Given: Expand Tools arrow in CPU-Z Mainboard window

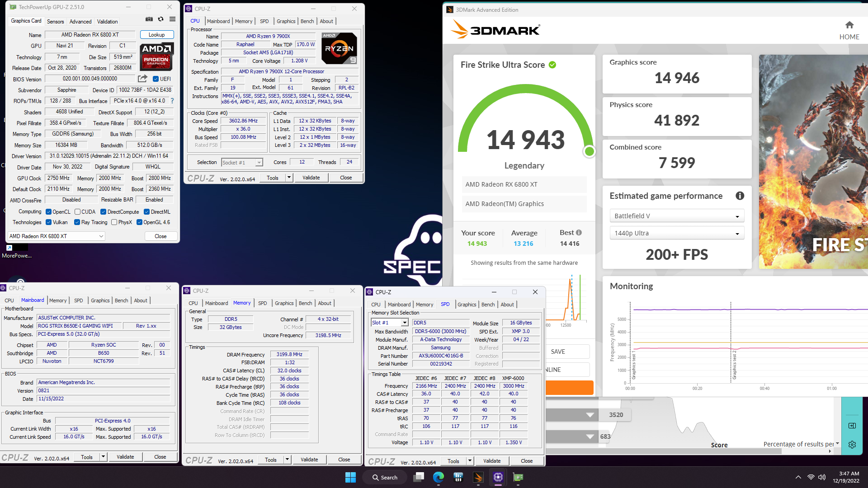Looking at the screenshot, I should [x=103, y=457].
